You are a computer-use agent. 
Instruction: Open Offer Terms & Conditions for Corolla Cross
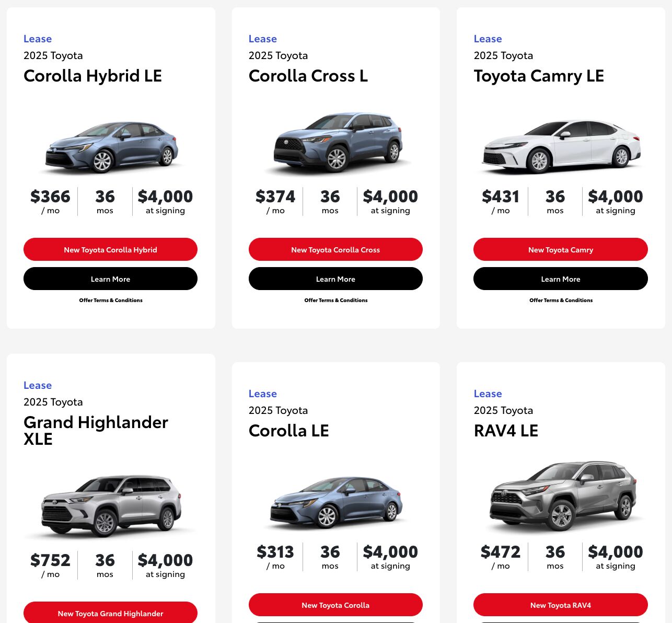coord(335,300)
